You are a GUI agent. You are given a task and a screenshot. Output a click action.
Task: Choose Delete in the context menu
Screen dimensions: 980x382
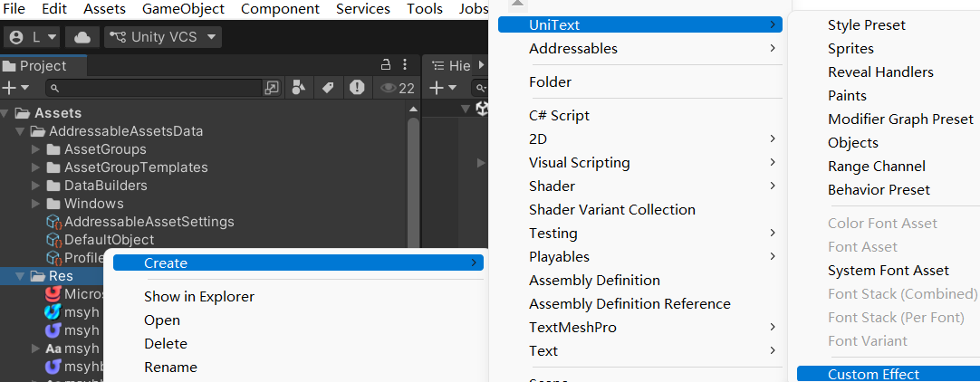(x=166, y=344)
